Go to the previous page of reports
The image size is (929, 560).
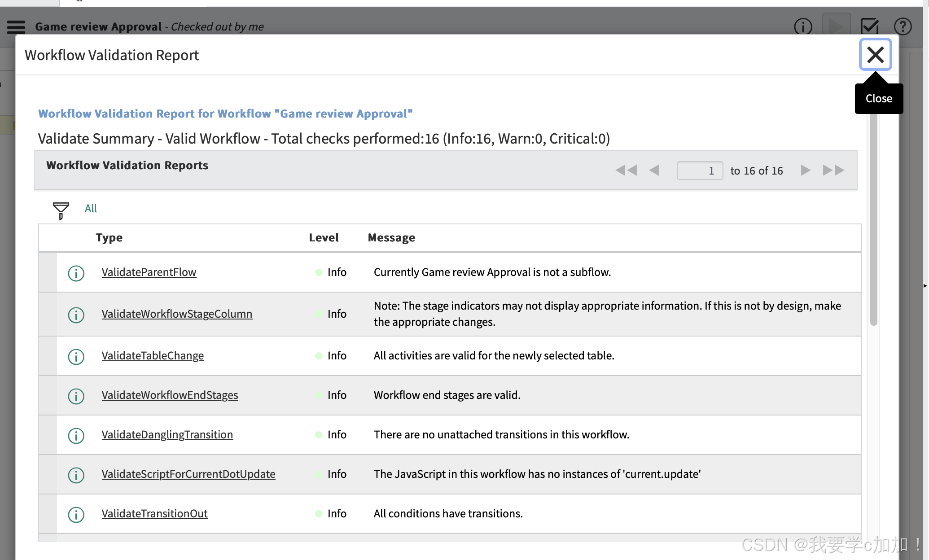point(654,171)
